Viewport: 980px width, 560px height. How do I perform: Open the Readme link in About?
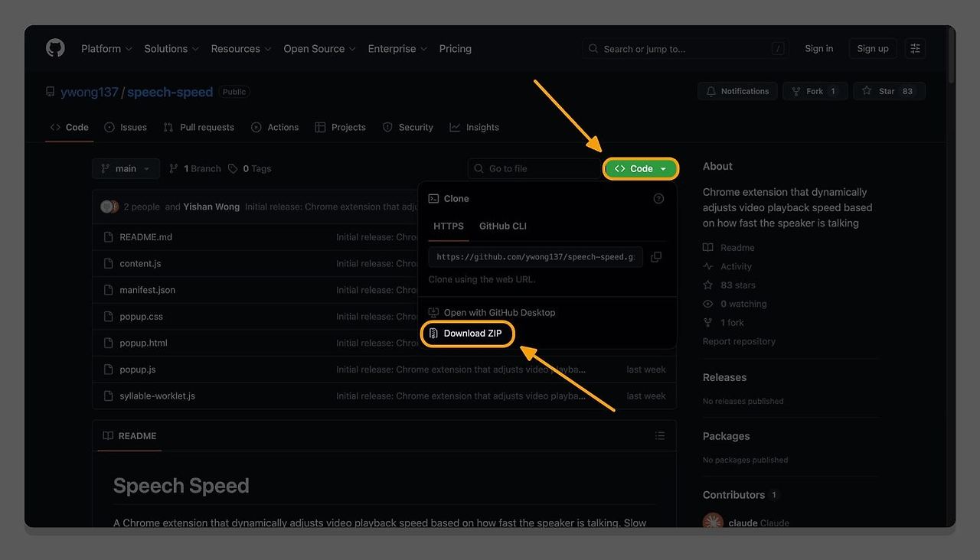[x=729, y=248]
